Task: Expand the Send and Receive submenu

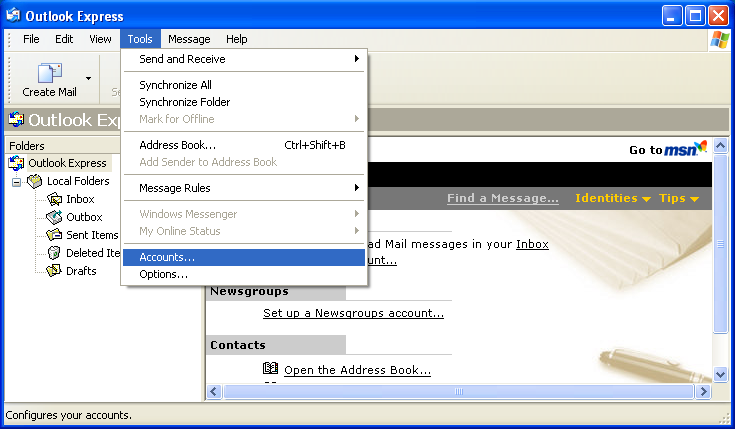Action: [x=244, y=59]
